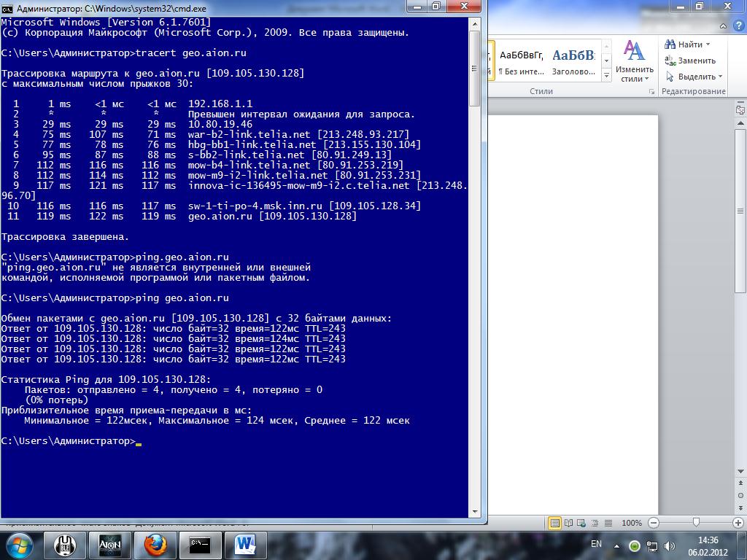Click the zoom slider handle in Word
Viewport: 747px width, 560px height.
click(696, 523)
